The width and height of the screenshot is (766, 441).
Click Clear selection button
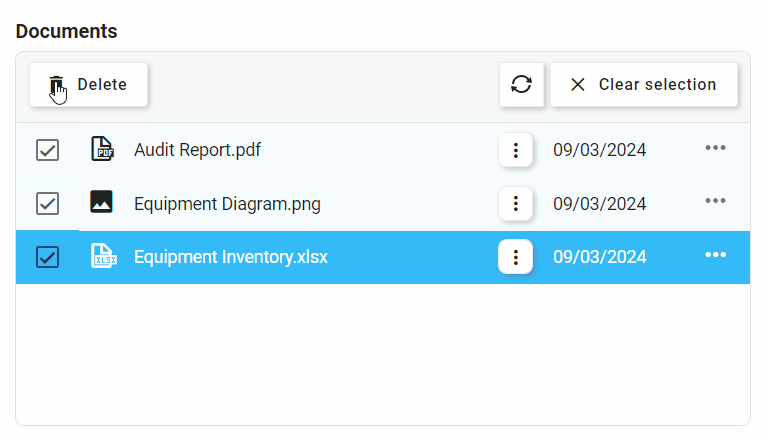coord(644,84)
